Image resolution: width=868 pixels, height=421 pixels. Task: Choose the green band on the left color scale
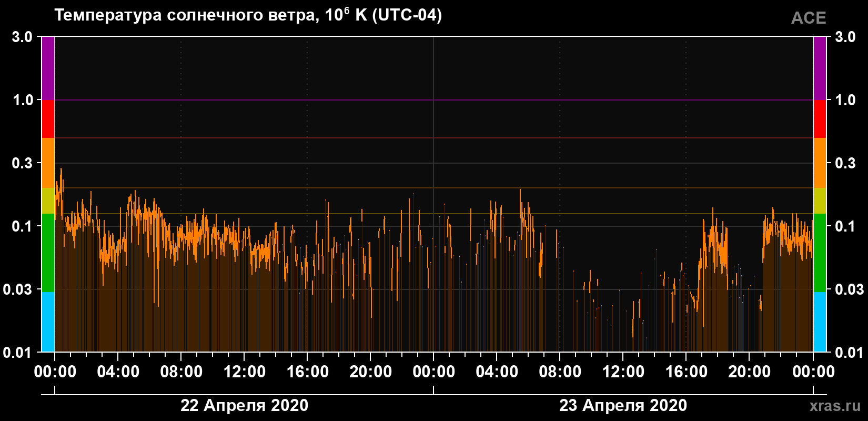coord(48,253)
